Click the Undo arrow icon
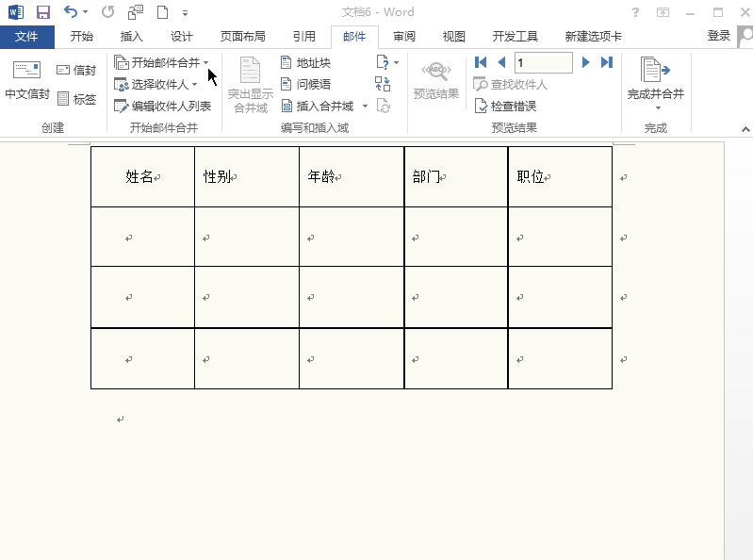The image size is (753, 560). pyautogui.click(x=71, y=11)
